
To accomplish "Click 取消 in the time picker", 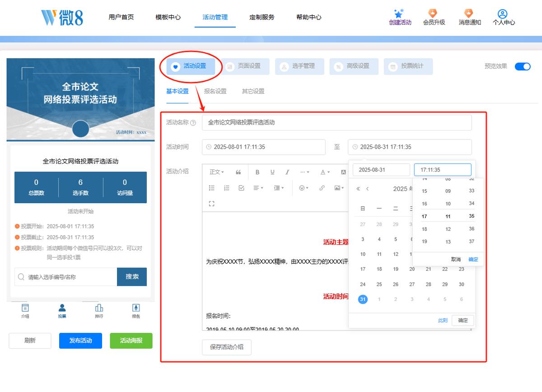I will tap(456, 259).
